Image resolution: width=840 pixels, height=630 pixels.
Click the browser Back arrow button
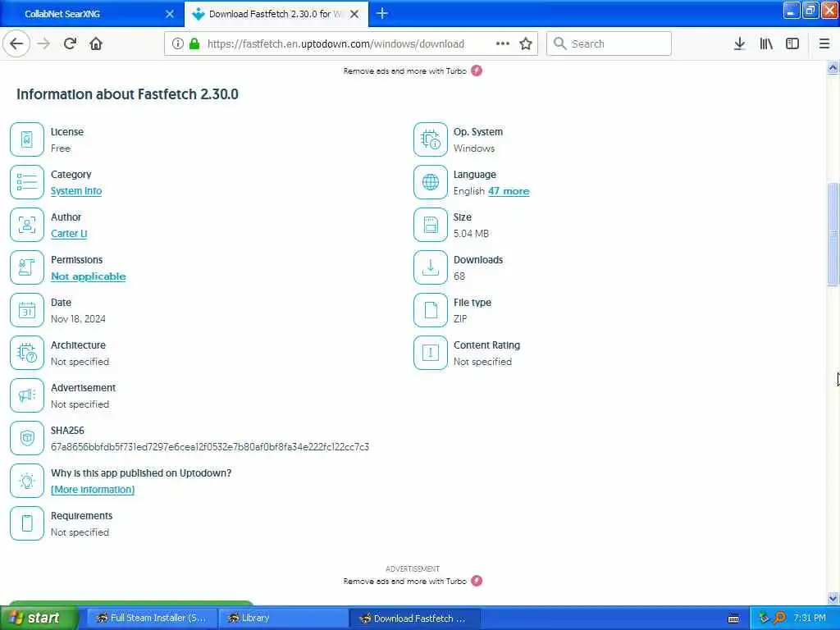tap(16, 43)
